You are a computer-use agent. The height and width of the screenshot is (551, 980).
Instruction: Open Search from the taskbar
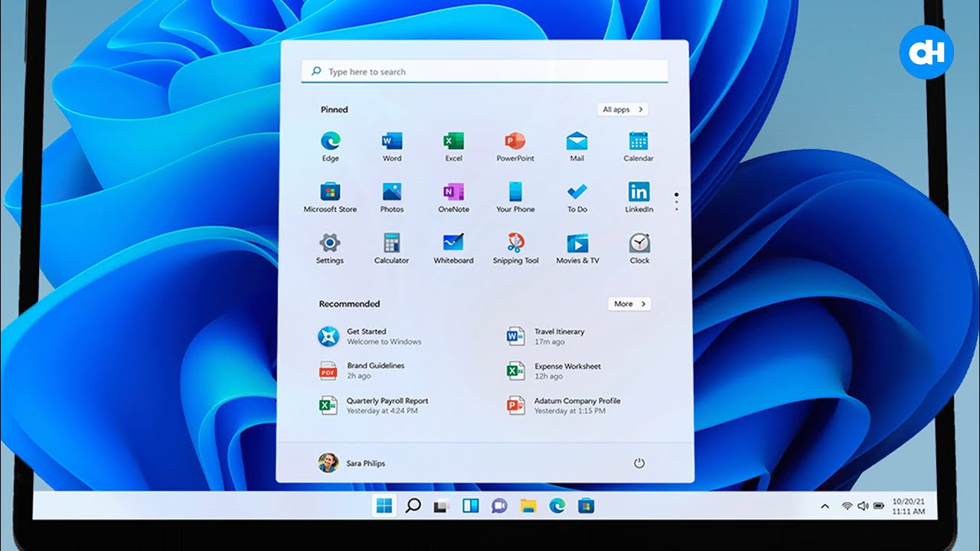click(413, 505)
